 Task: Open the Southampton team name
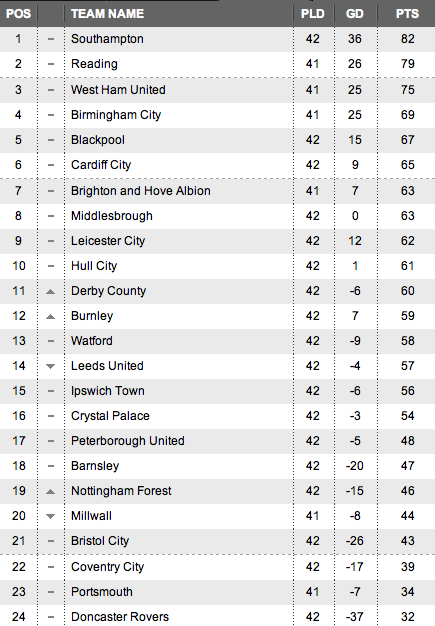pos(107,39)
